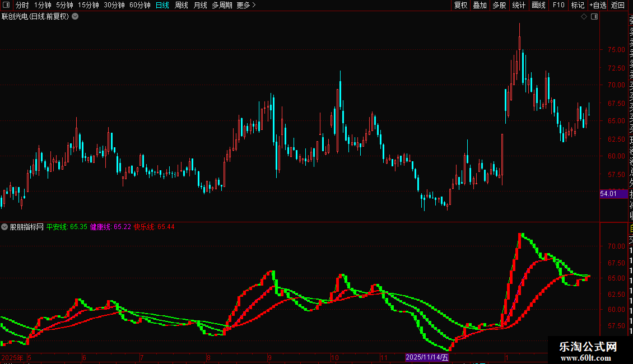The image size is (633, 364).
Task: Select the 日线 daily chart tab
Action: pyautogui.click(x=162, y=5)
